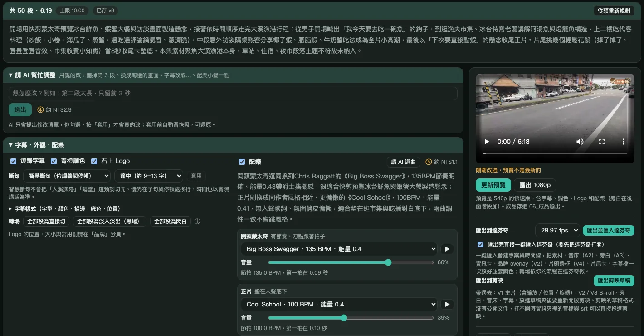Click 匯出並匯入達芬奇 button
The image size is (644, 336).
tap(608, 231)
